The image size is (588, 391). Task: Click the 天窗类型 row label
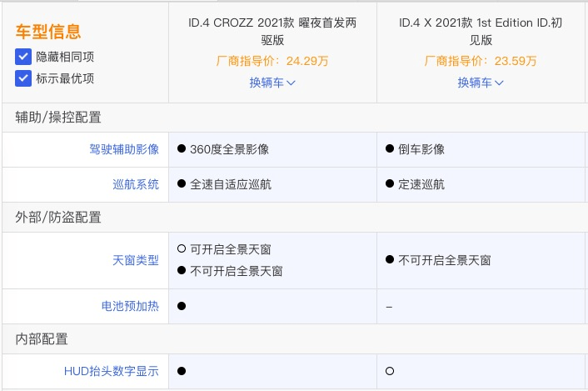point(136,260)
